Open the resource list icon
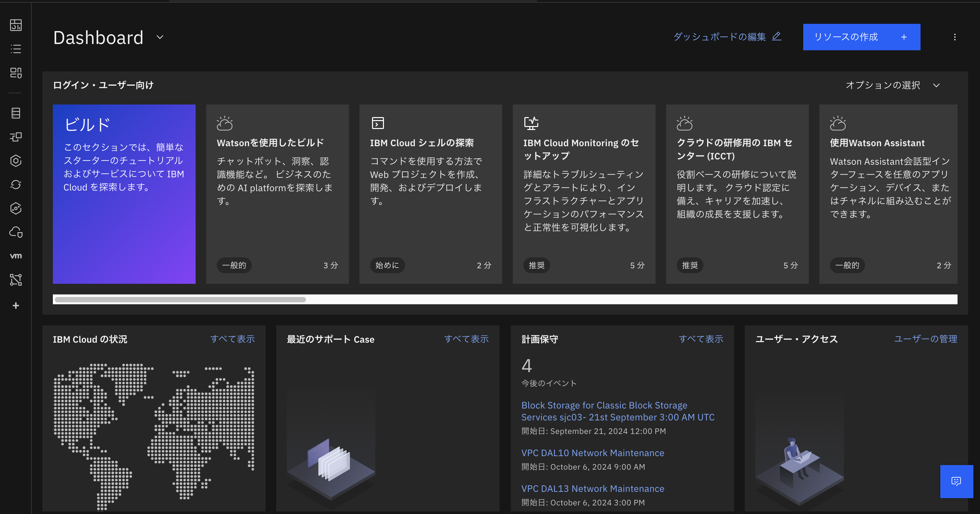This screenshot has height=514, width=980. (x=16, y=48)
